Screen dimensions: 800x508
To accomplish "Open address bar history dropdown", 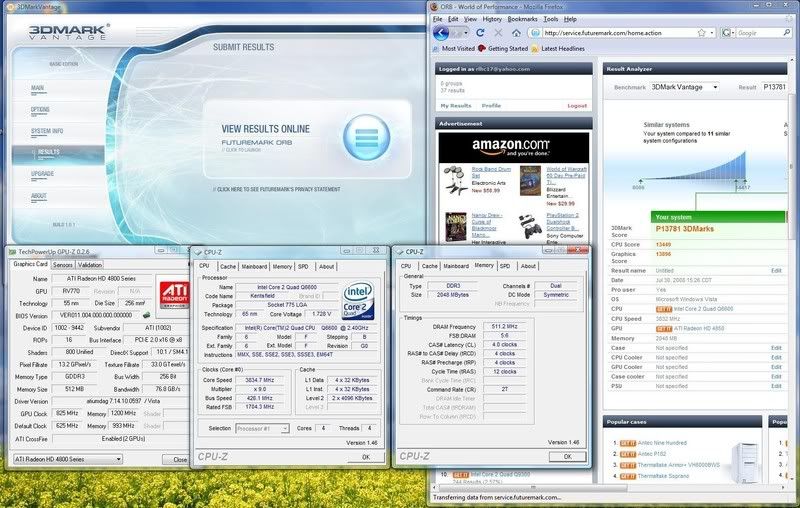I will 712,33.
